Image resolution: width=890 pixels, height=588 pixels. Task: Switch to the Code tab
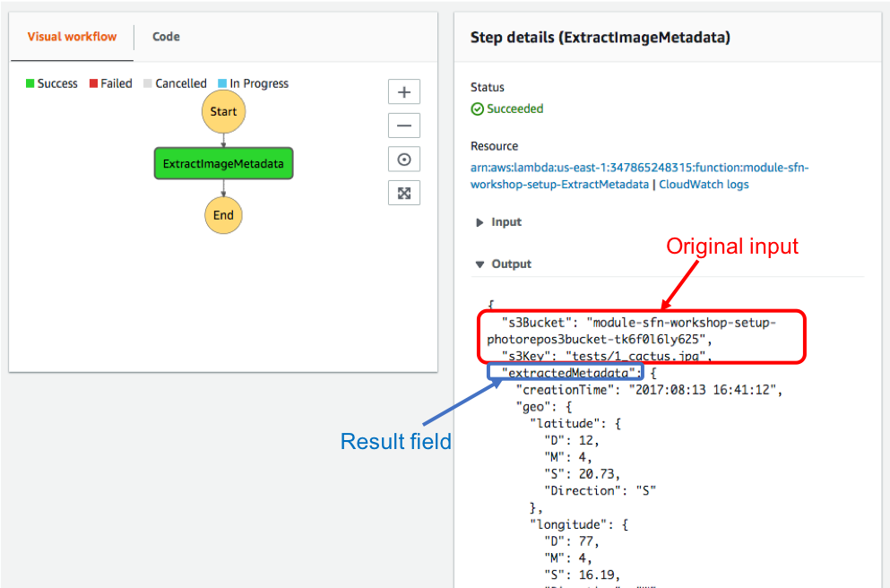167,37
